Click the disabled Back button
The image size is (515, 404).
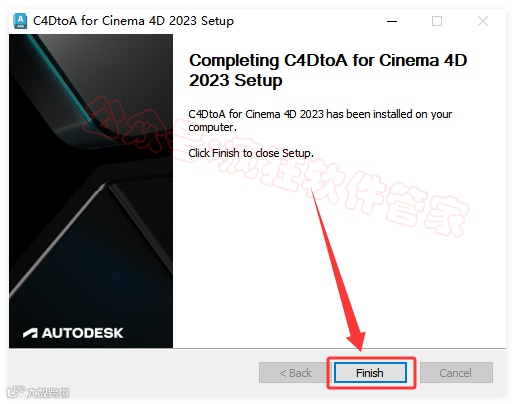point(295,372)
